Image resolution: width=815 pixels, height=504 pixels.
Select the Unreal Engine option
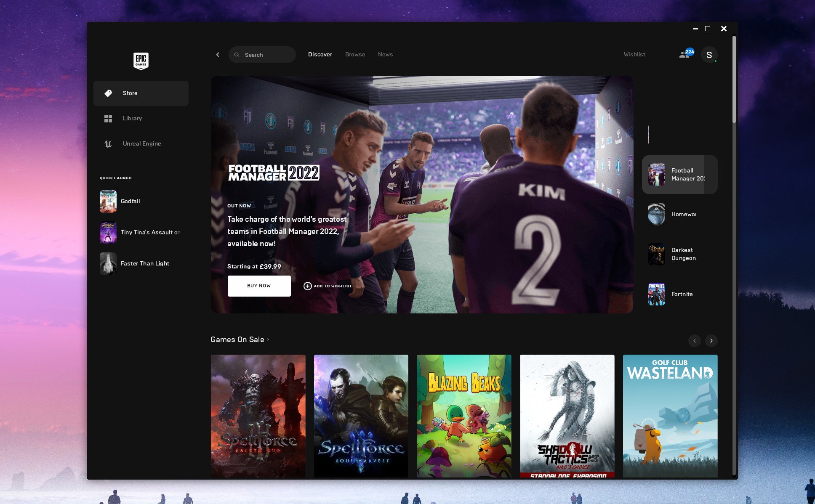click(141, 143)
